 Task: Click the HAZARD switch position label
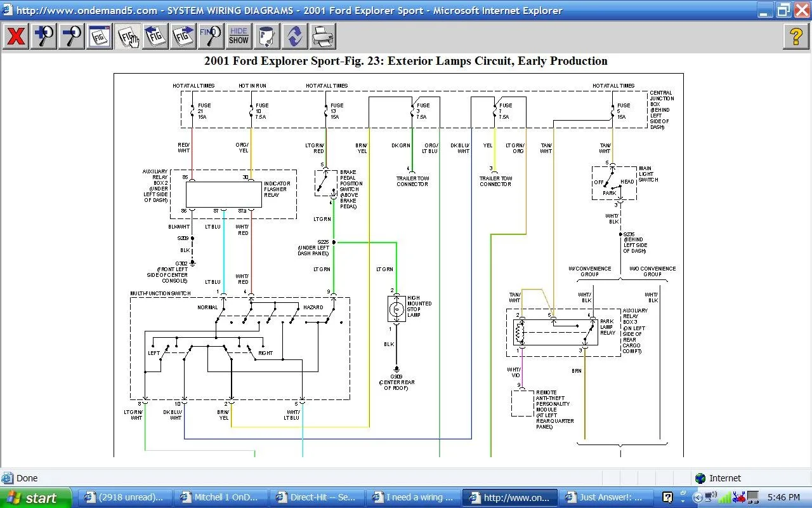[x=313, y=307]
